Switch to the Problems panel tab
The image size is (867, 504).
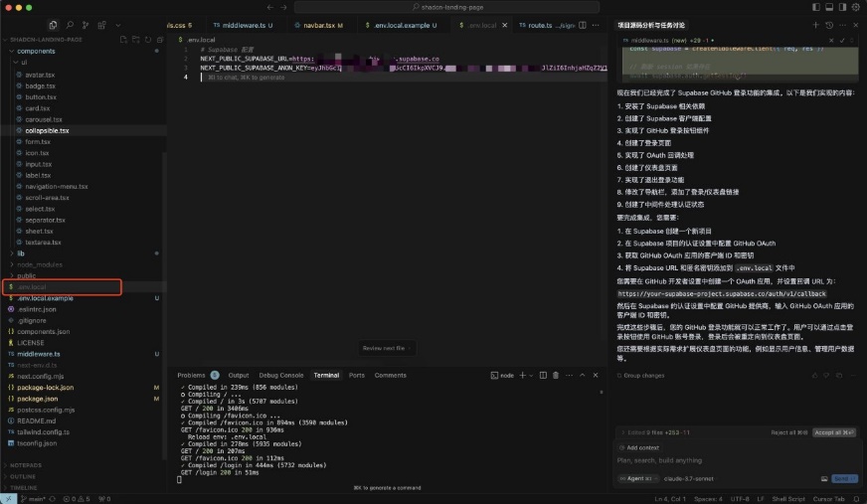(191, 375)
